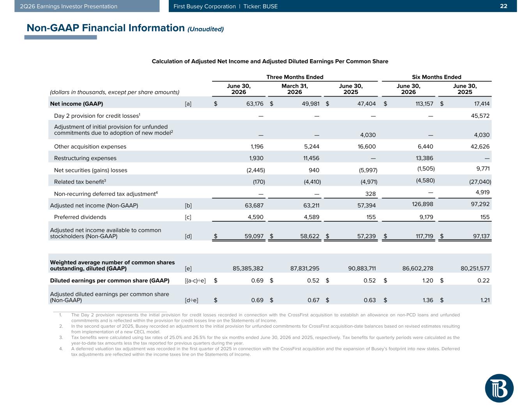
Task: Click the "Day 2 provision for credit losses" label
Action: (x=97, y=116)
